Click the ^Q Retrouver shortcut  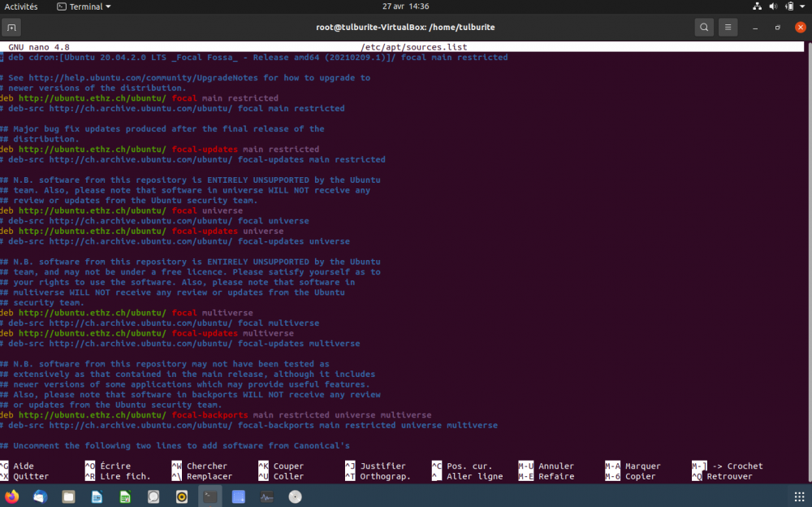click(723, 476)
